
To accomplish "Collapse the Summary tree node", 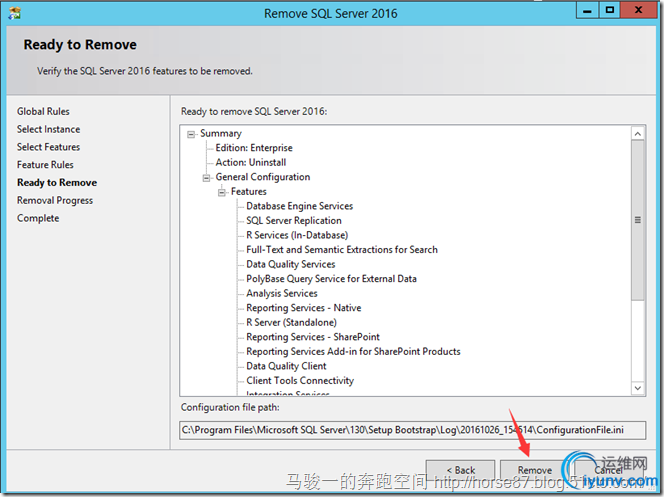I will coord(191,134).
